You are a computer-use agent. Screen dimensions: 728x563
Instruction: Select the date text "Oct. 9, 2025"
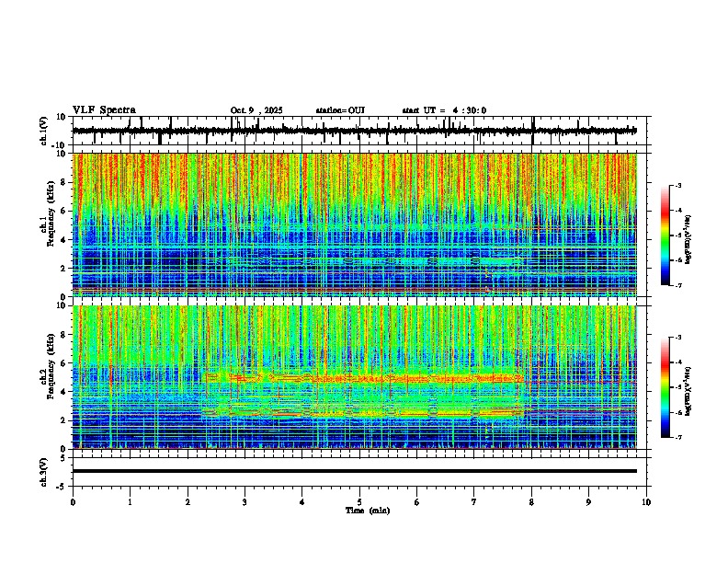[x=256, y=110]
